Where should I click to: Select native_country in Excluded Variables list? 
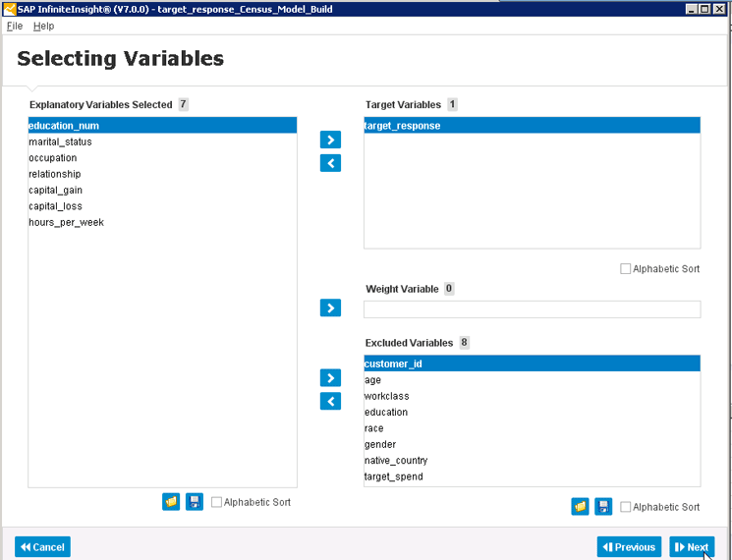point(533,461)
